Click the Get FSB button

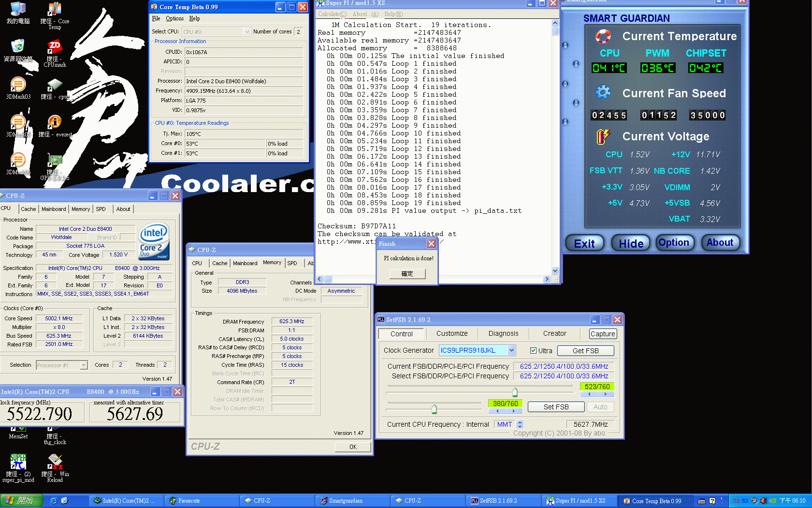[585, 351]
